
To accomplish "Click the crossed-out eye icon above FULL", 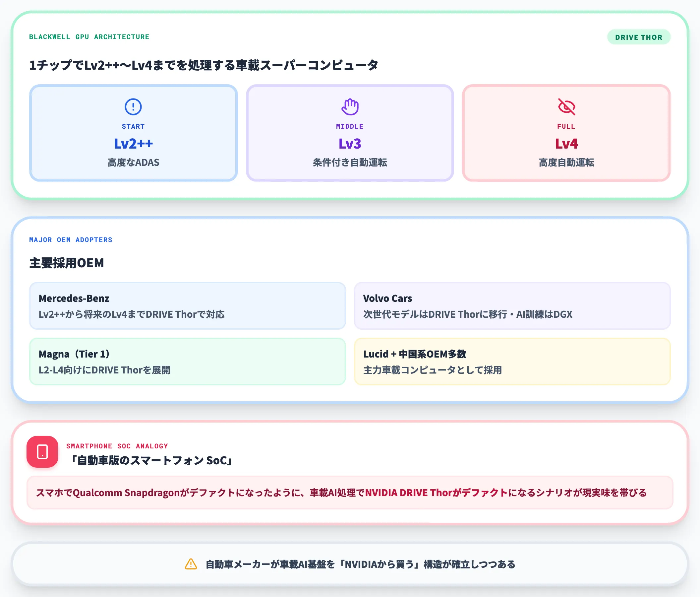I will tap(566, 107).
